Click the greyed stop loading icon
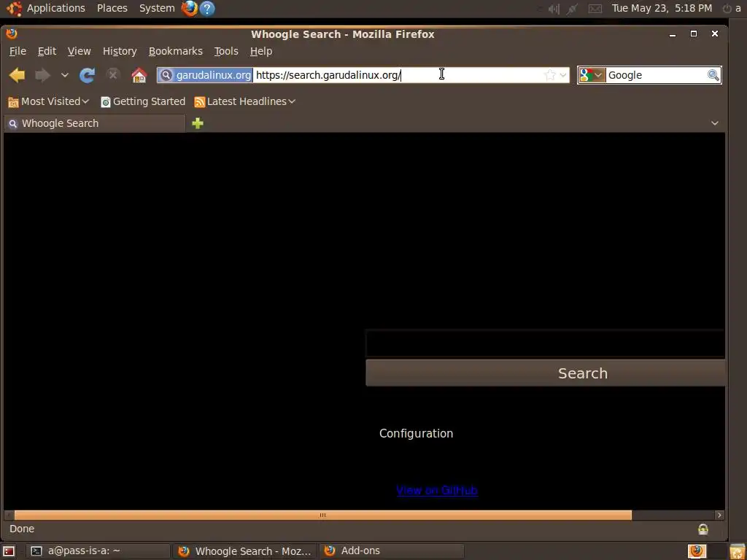The height and width of the screenshot is (560, 747). (113, 75)
